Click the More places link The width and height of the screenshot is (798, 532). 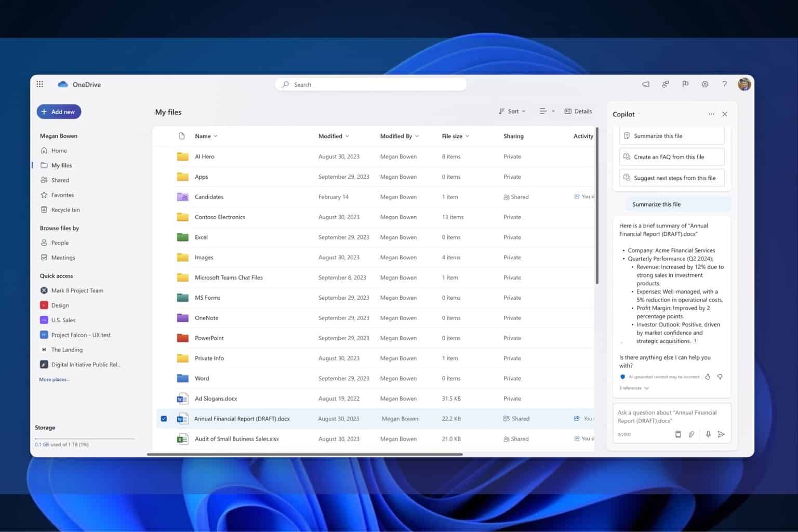pyautogui.click(x=54, y=380)
